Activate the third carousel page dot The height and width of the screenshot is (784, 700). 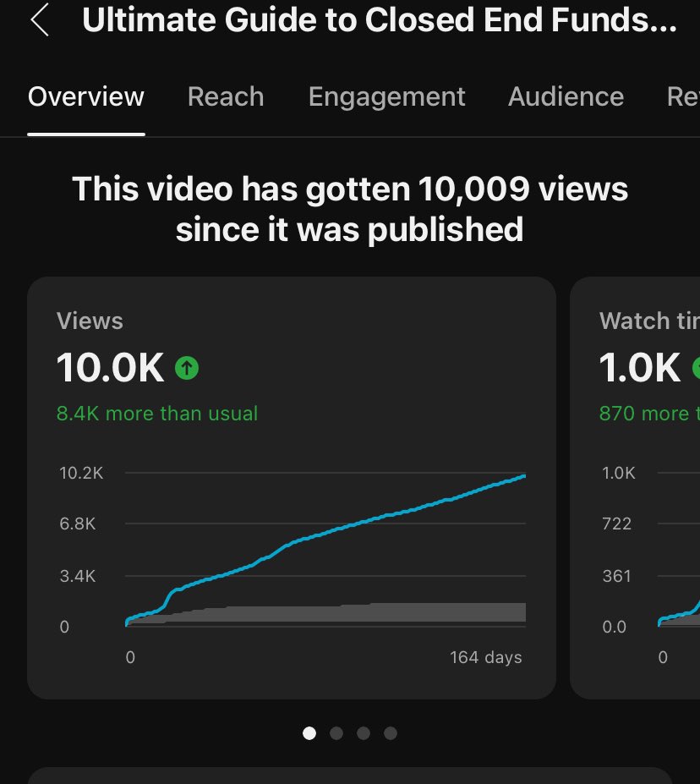(x=364, y=733)
